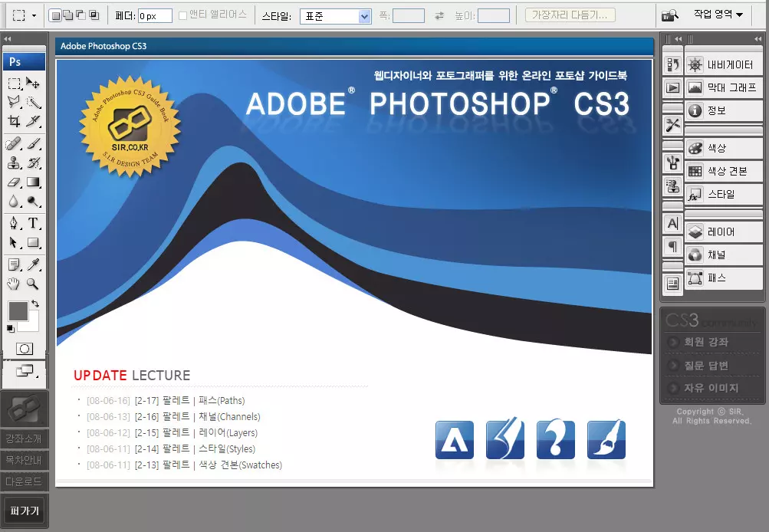Select the Blur tool
The image size is (769, 532).
[x=15, y=201]
